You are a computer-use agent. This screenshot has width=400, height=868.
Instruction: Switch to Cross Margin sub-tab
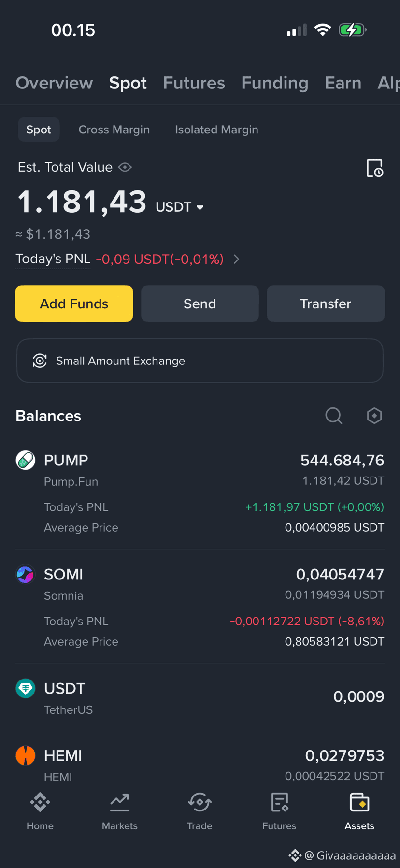pyautogui.click(x=114, y=130)
